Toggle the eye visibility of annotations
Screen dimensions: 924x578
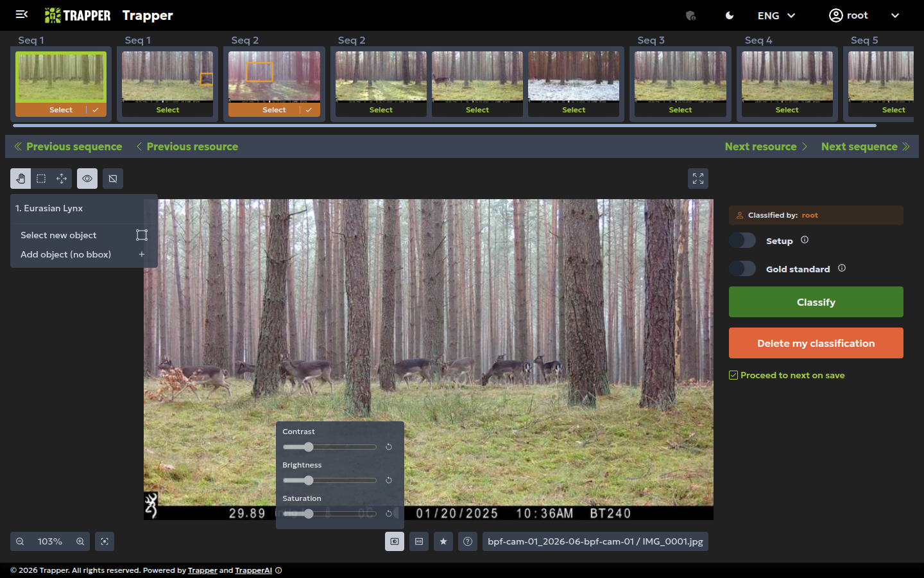tap(87, 179)
